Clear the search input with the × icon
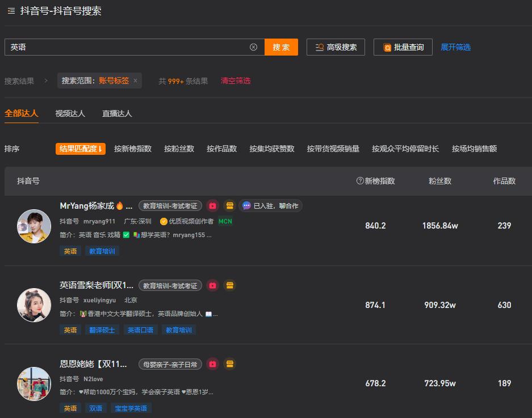Viewport: 532px width, 418px height. click(x=253, y=47)
